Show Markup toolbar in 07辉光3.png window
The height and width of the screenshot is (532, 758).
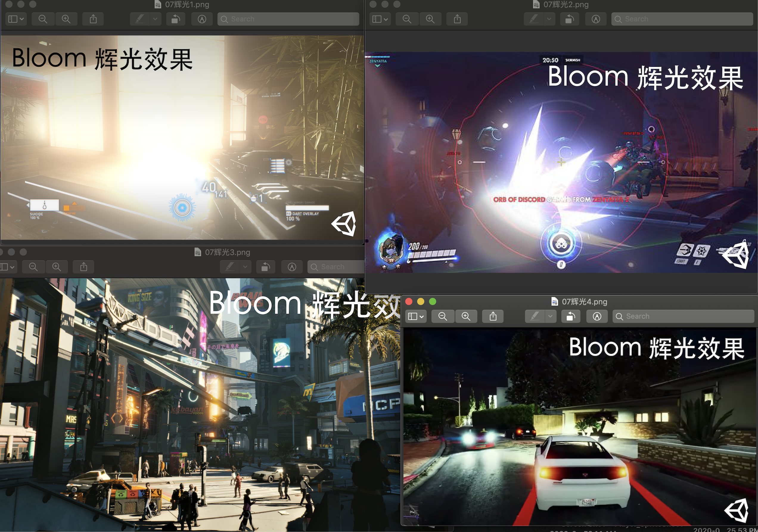(292, 267)
